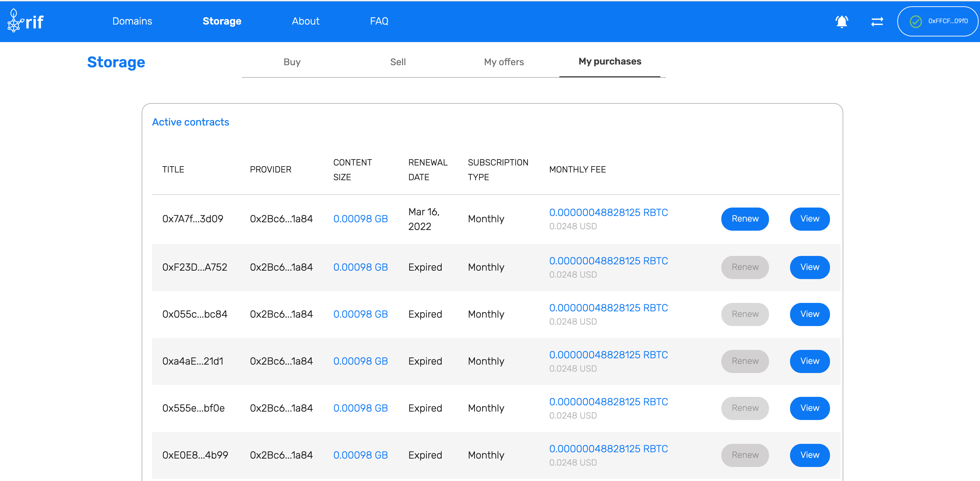Open the Domains menu item
The width and height of the screenshot is (980, 481).
pos(132,21)
